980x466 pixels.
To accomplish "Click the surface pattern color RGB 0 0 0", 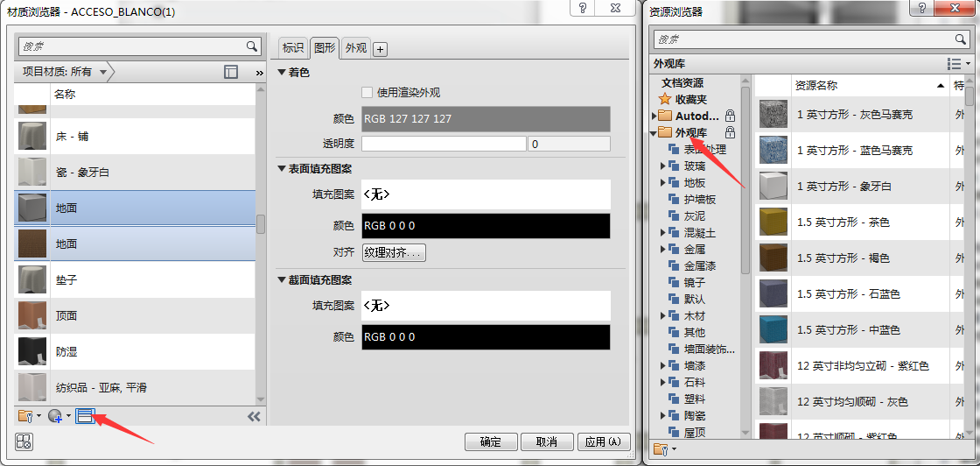I will click(x=486, y=225).
